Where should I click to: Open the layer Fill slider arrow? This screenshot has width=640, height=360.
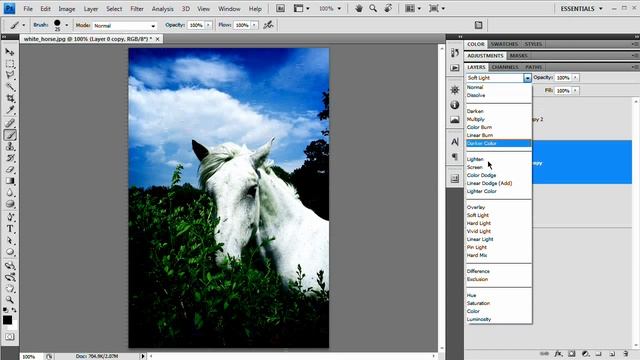pos(575,91)
